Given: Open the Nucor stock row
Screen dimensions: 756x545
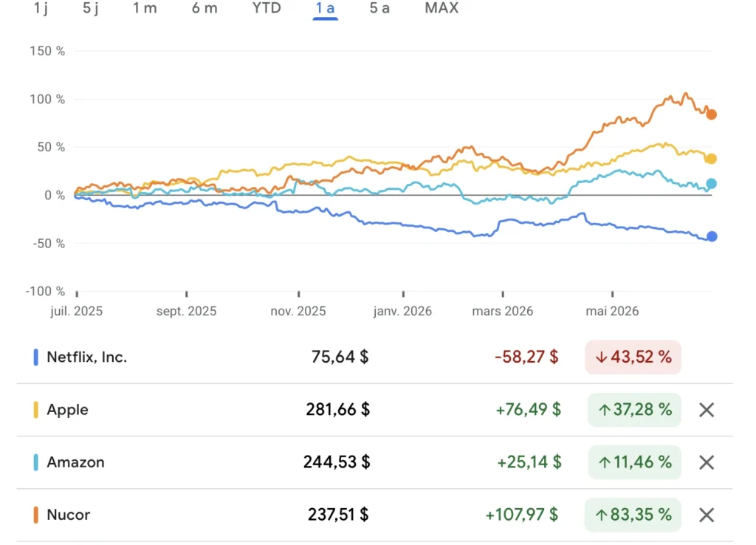Looking at the screenshot, I should tap(374, 515).
